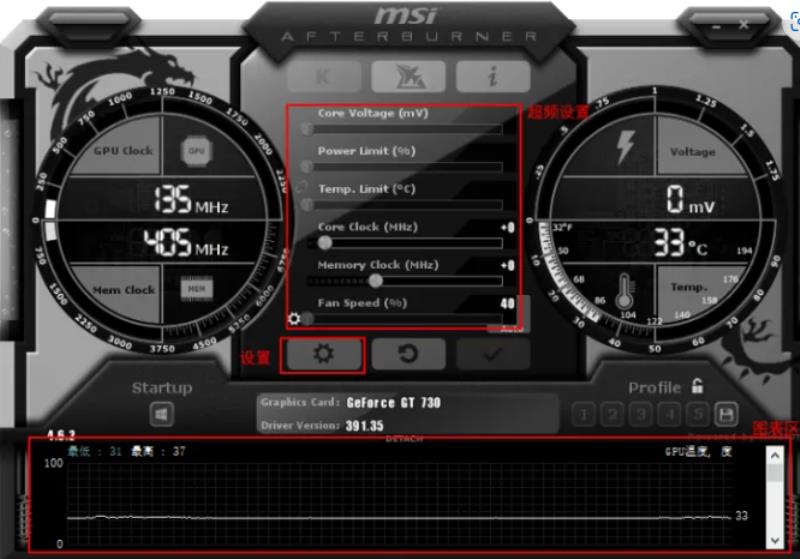The height and width of the screenshot is (559, 800).
Task: Click the Temp. label in right gauge
Action: coord(689,288)
